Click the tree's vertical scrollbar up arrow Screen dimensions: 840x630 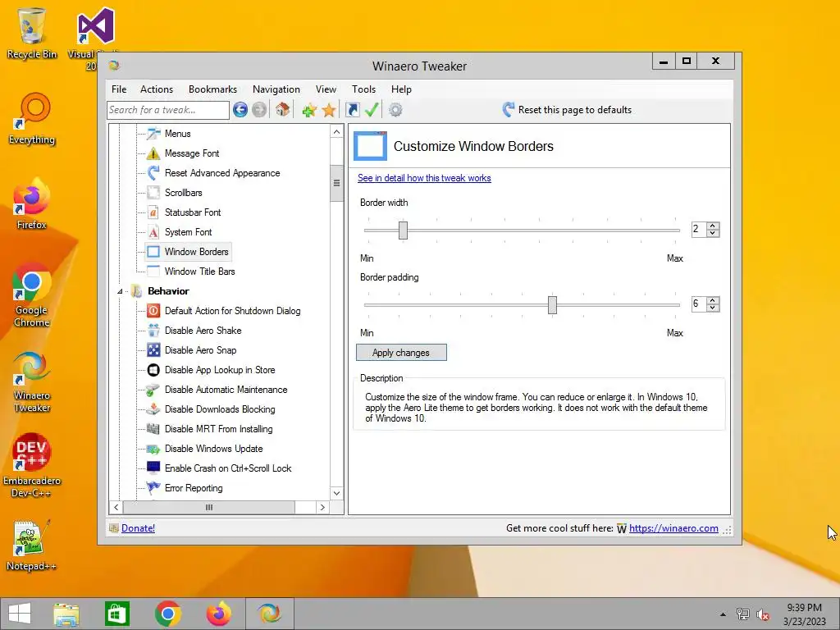click(x=336, y=132)
